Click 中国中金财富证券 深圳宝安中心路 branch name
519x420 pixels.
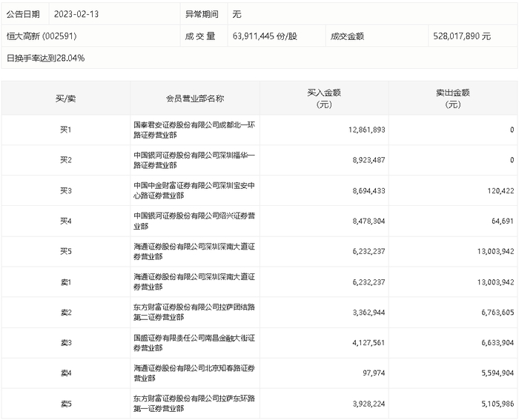coord(194,190)
